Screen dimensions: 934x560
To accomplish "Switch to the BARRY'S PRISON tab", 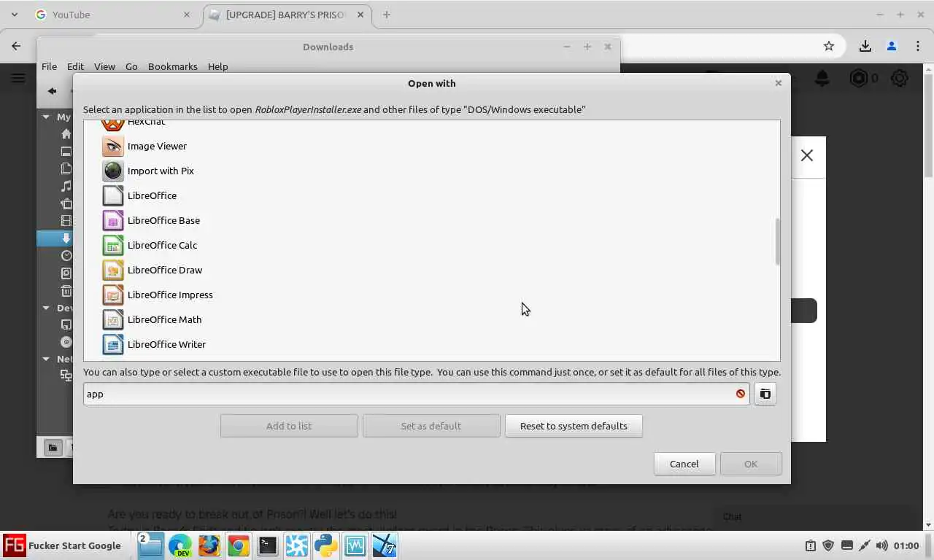I will tap(287, 15).
